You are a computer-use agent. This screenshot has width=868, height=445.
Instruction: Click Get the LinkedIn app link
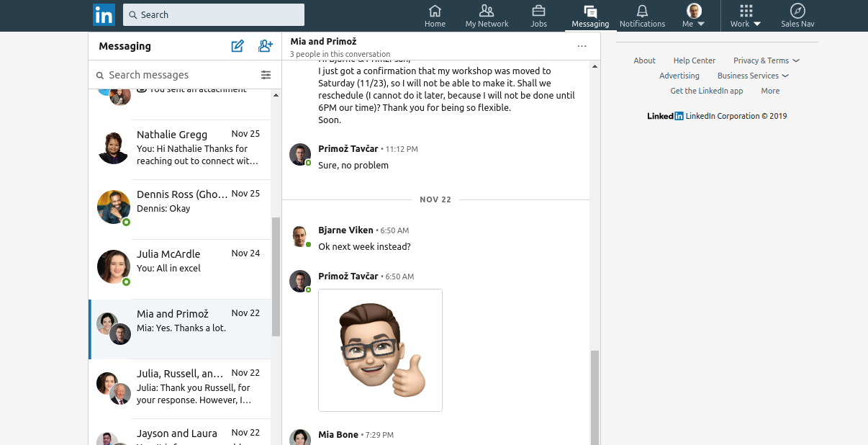tap(706, 91)
